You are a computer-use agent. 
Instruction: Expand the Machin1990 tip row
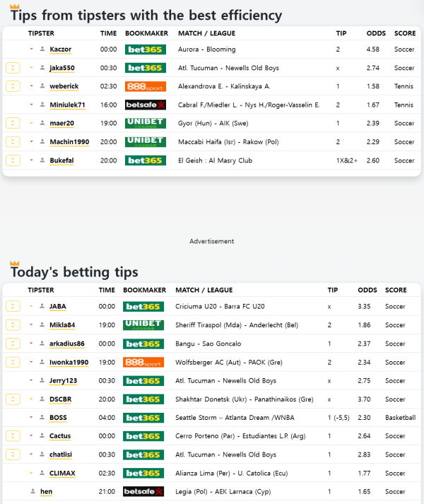click(13, 142)
